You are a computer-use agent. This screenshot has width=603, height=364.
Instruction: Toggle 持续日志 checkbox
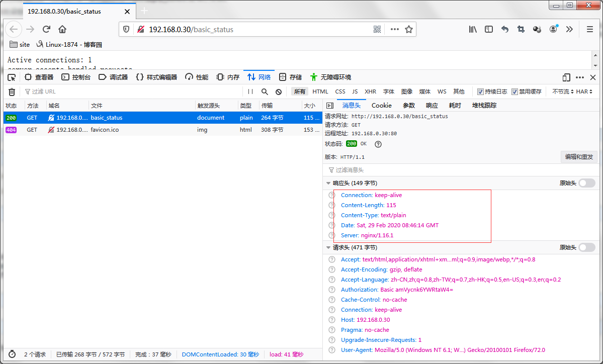click(480, 92)
